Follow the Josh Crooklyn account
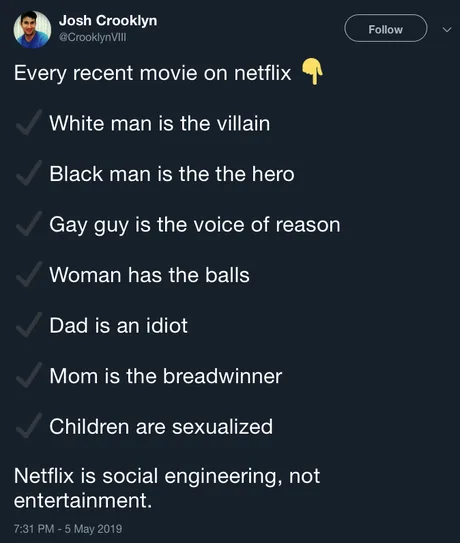 pos(386,28)
